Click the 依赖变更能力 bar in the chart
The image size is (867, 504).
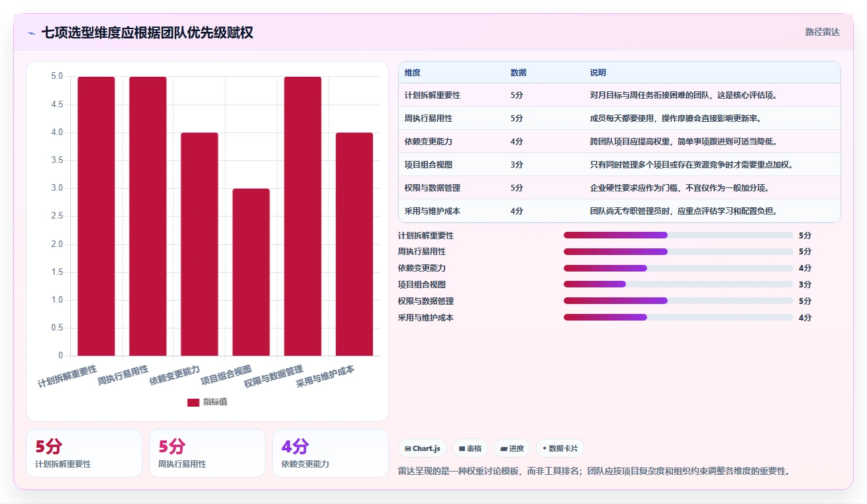click(199, 244)
